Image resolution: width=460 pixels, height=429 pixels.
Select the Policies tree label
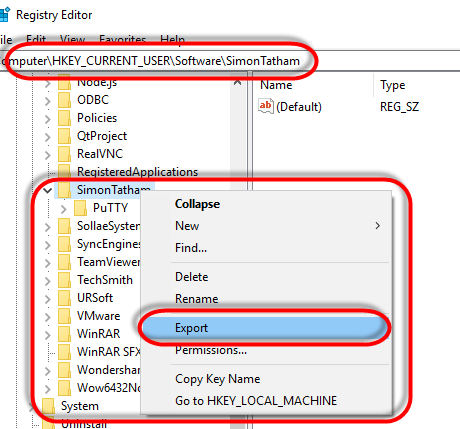coord(97,118)
